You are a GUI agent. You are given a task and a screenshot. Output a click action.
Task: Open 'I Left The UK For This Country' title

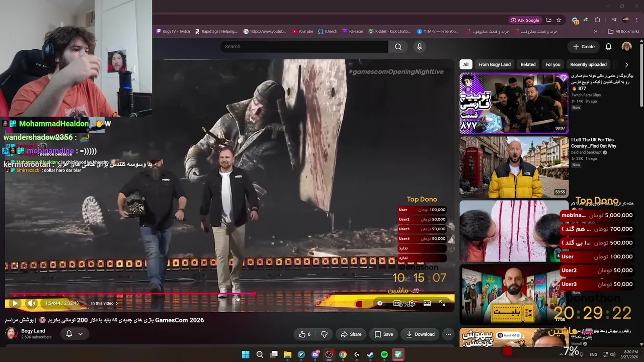point(594,143)
